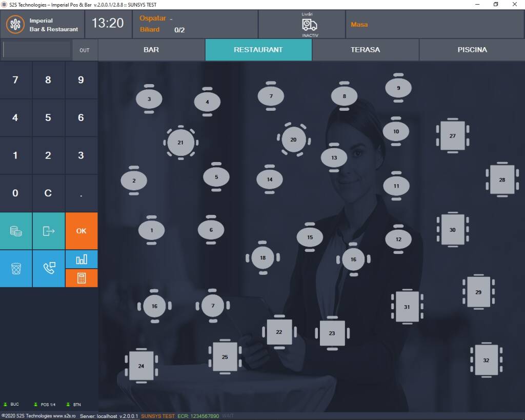Pick square table 32
This screenshot has height=420, width=525.
coord(486,360)
